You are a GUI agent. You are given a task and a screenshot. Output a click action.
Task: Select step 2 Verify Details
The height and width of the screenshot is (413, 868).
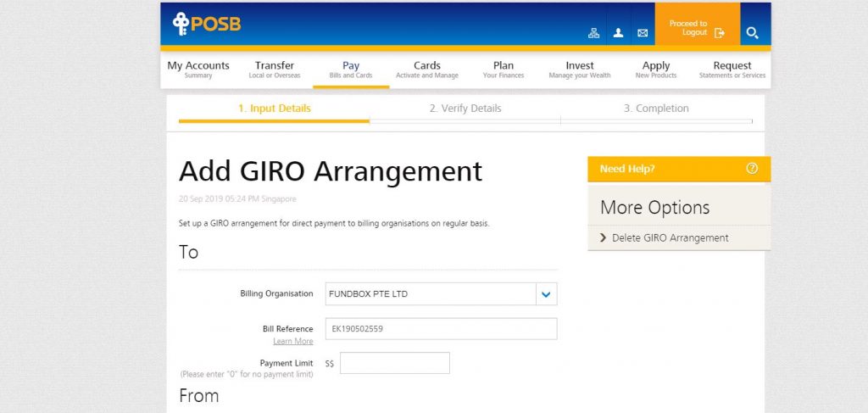(x=465, y=109)
